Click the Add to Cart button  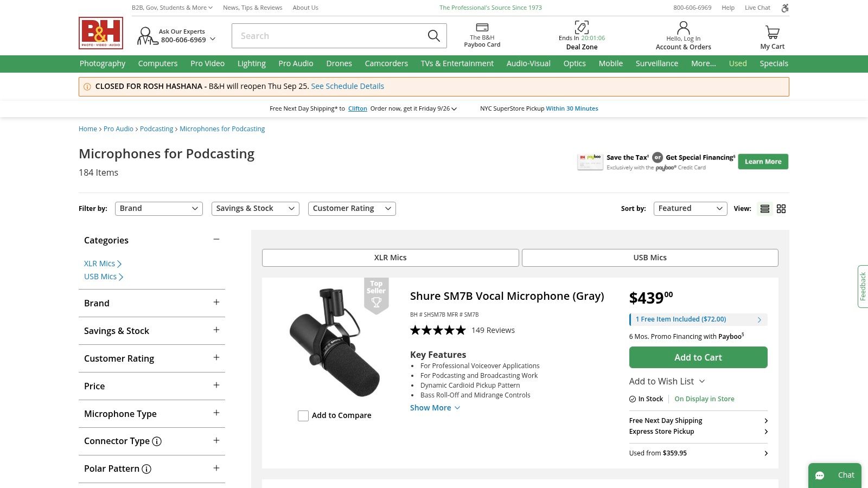698,357
